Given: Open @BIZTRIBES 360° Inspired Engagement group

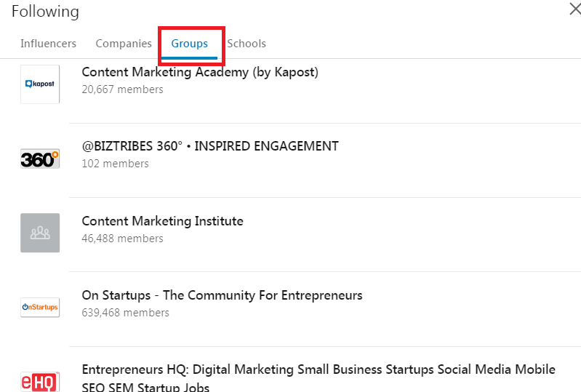Looking at the screenshot, I should [x=210, y=146].
